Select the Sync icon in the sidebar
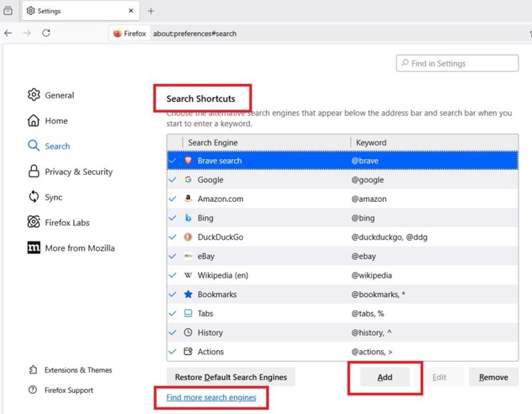Screen dimensions: 532x414 (34, 197)
